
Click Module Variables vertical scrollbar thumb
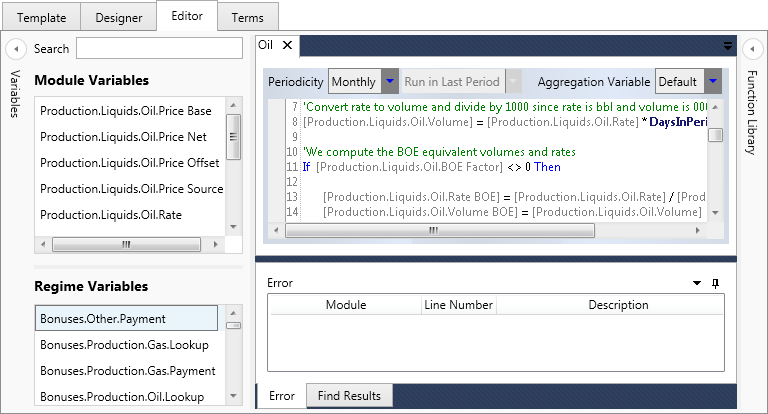pos(233,137)
